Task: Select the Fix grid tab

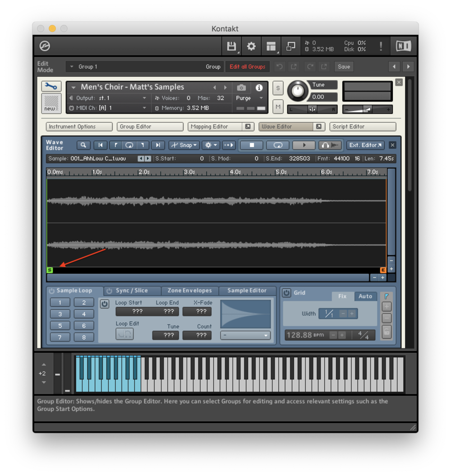Action: tap(342, 296)
